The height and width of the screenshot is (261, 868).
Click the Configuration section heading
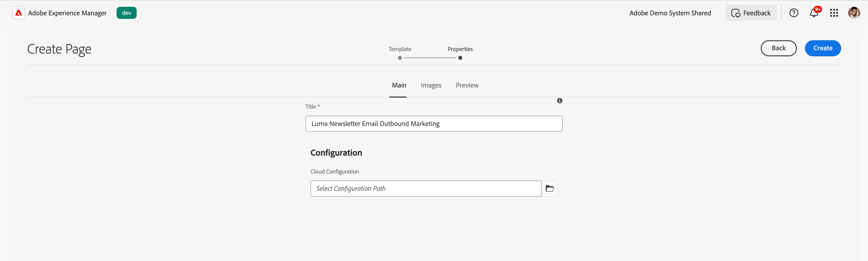(x=336, y=153)
